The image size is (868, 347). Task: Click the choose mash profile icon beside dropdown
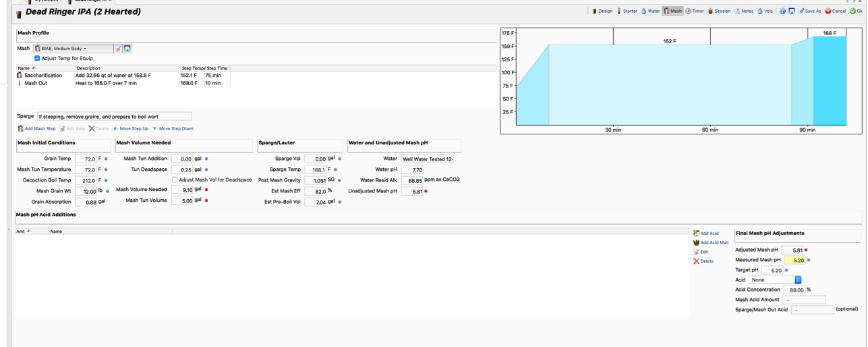pyautogui.click(x=118, y=49)
